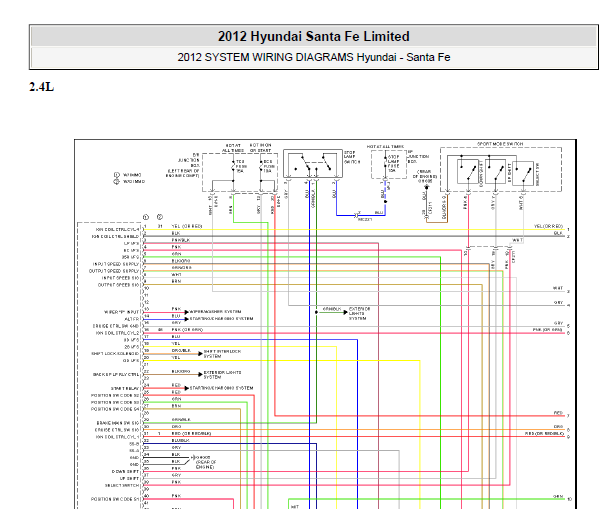The width and height of the screenshot is (606, 509).
Task: Click the 'ORG/BLK' wire label at pin 19
Action: point(181,351)
